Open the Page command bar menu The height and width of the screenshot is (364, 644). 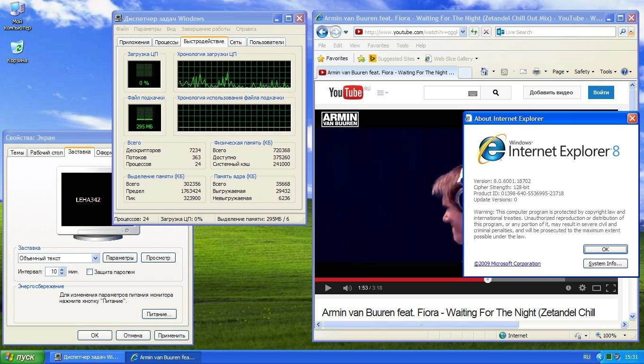click(561, 72)
